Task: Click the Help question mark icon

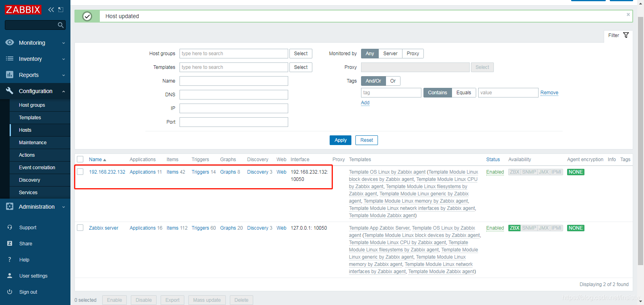Action: tap(10, 259)
